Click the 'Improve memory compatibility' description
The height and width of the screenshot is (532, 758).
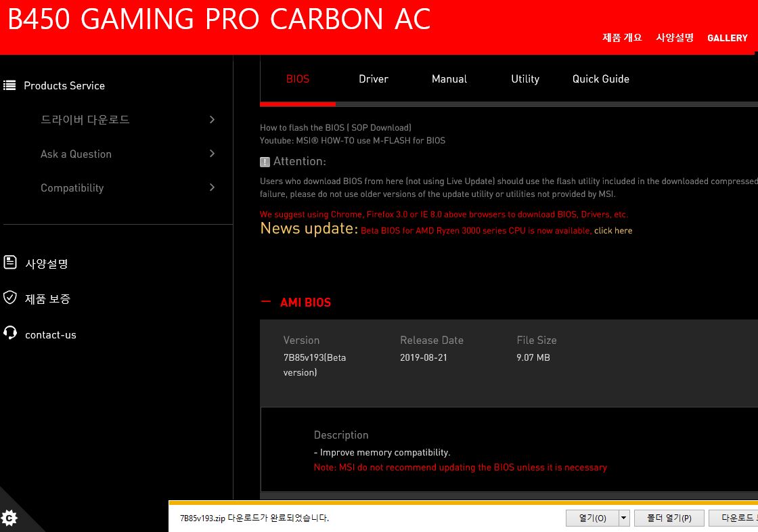[382, 452]
